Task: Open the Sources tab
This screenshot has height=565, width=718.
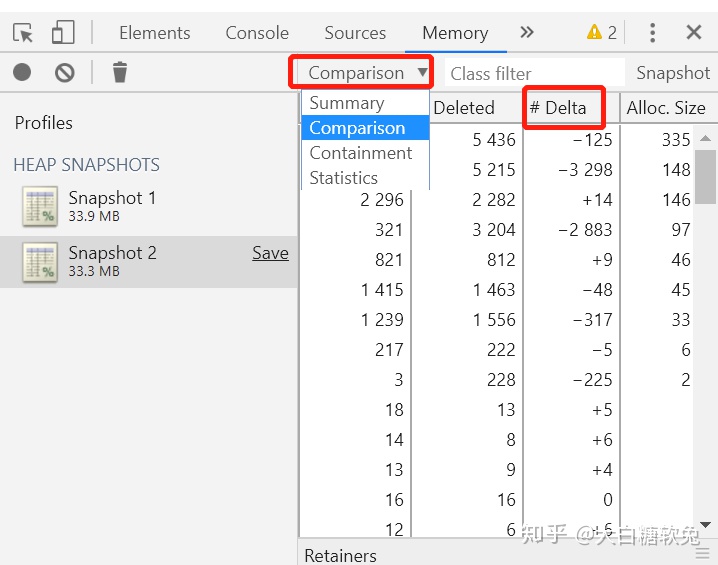Action: [355, 33]
